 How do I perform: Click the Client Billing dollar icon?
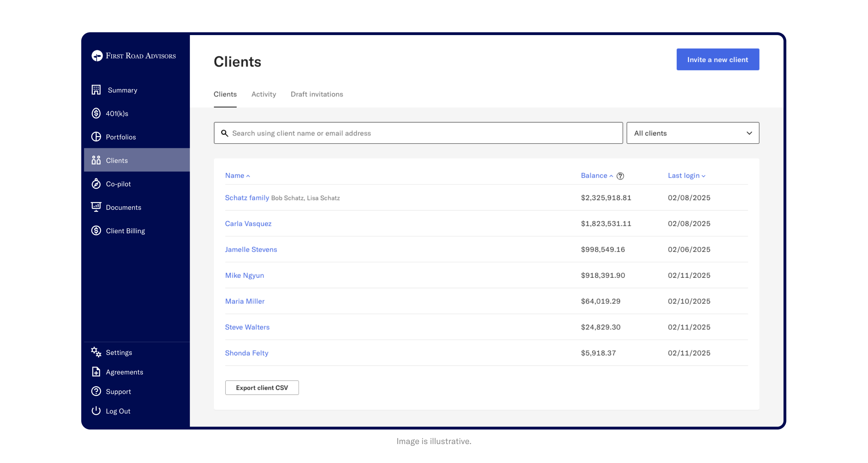click(96, 230)
